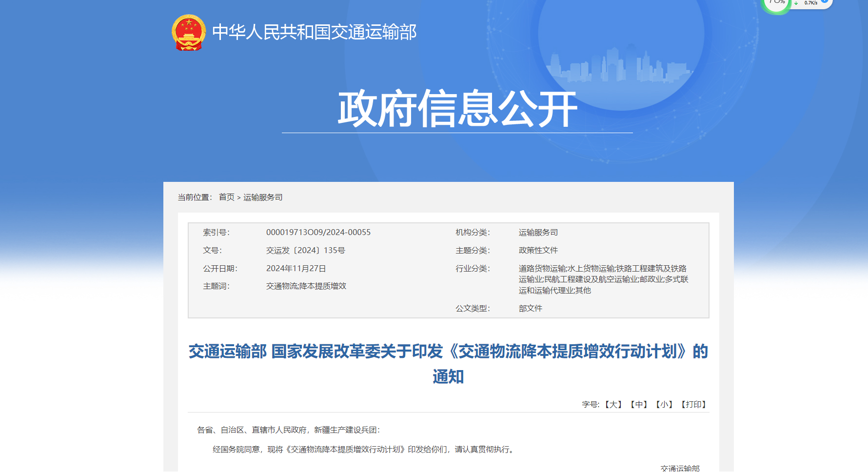
Task: Click the 78% progress ring overlay
Action: (x=775, y=2)
